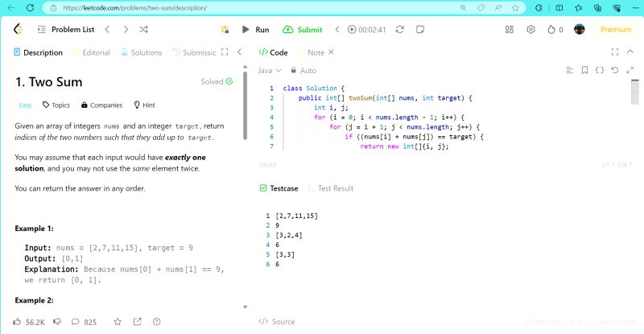Viewport: 644px width, 334px height.
Task: Open the user profile avatar
Action: (x=579, y=30)
